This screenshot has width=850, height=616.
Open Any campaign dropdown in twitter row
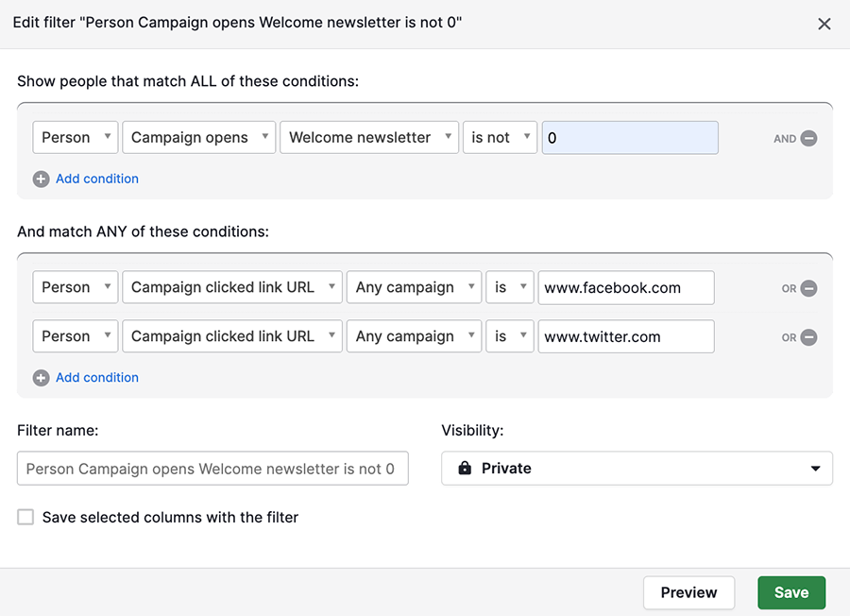click(x=414, y=337)
